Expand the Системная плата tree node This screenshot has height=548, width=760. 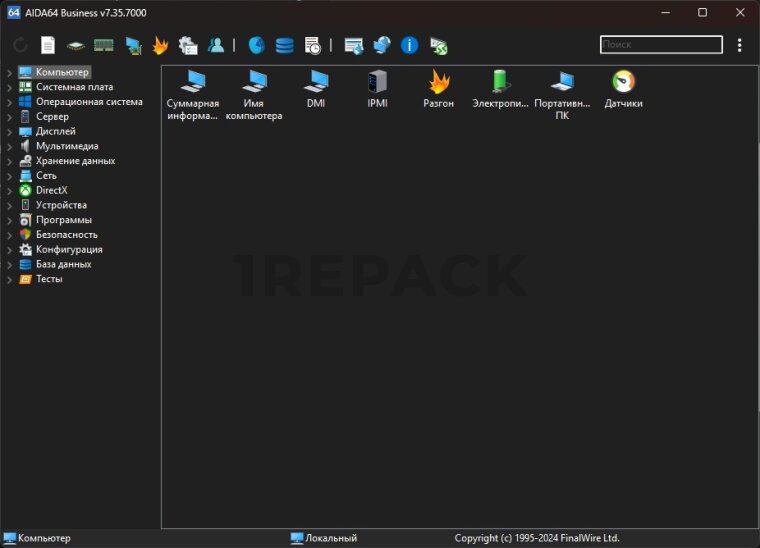tap(9, 87)
